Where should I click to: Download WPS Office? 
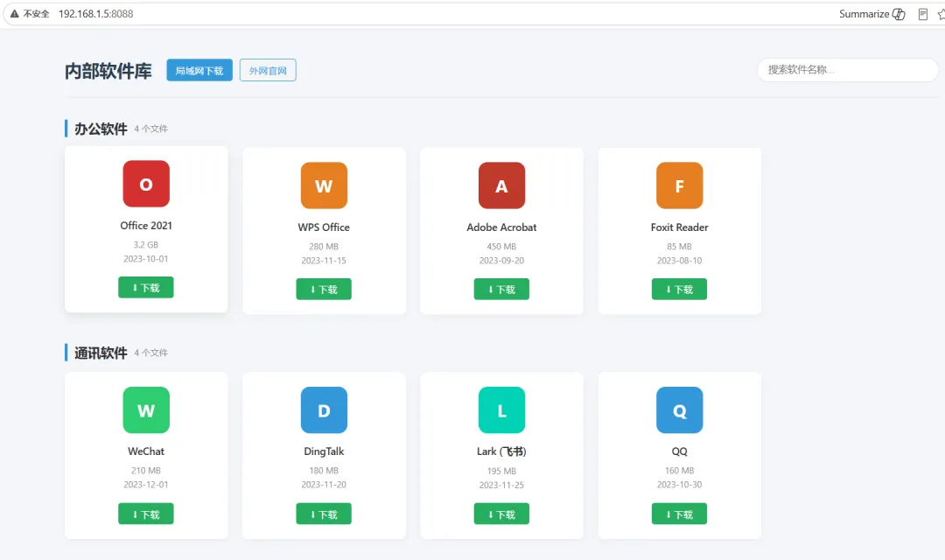[324, 290]
